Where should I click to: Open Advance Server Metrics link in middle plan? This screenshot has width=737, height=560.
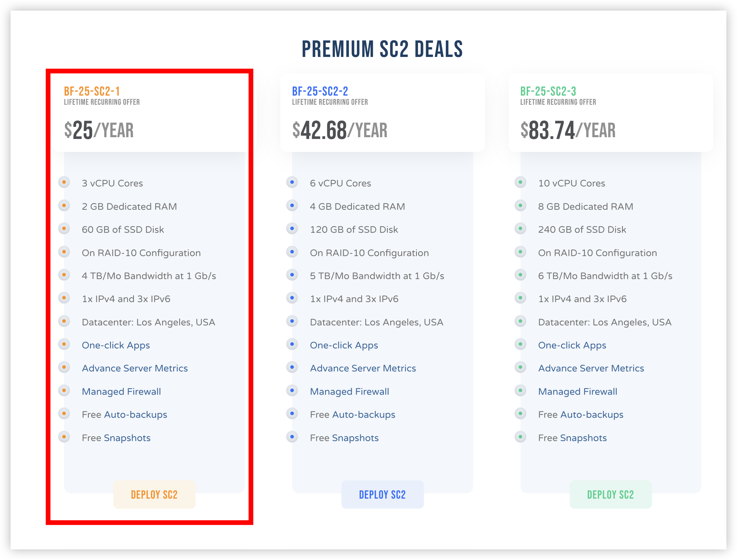click(363, 368)
